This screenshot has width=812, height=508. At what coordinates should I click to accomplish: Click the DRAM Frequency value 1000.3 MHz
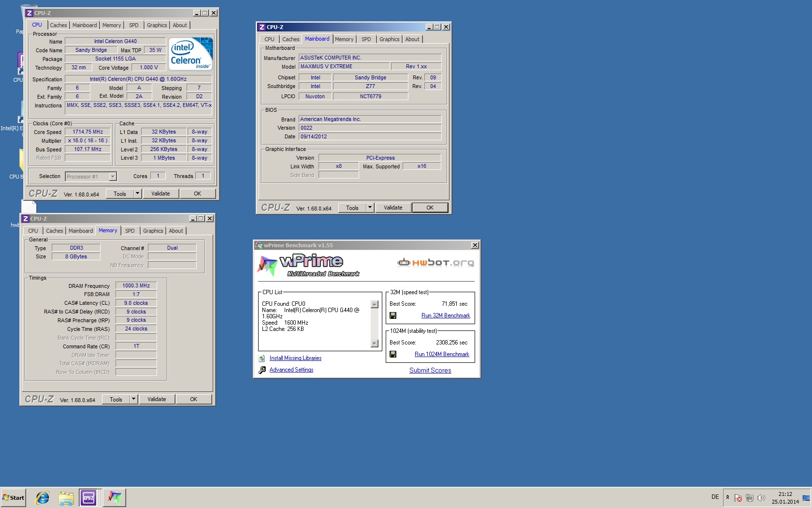[136, 285]
